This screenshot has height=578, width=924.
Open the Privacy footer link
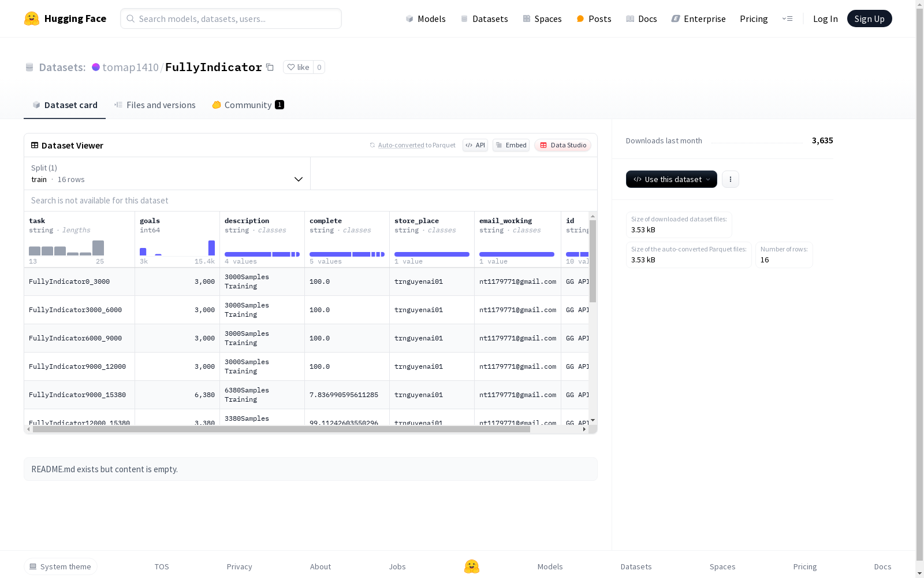point(240,566)
